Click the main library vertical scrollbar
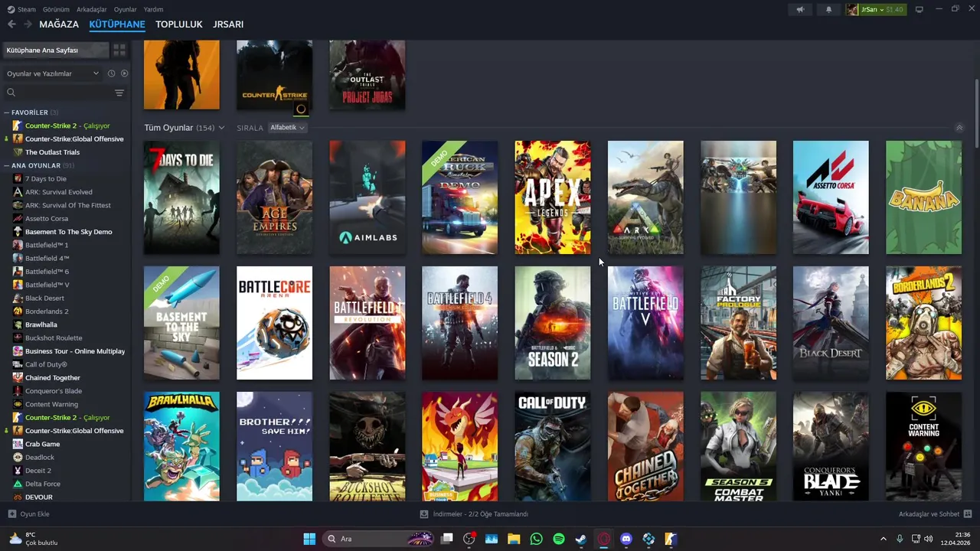This screenshot has width=980, height=551. coord(976,115)
